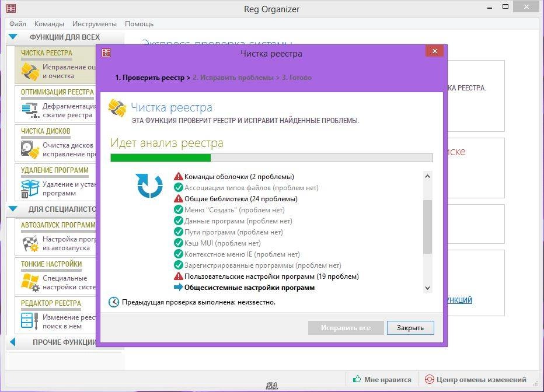Click the fine tuning Windows-logo icon
Image resolution: width=544 pixels, height=392 pixels.
pos(30,282)
